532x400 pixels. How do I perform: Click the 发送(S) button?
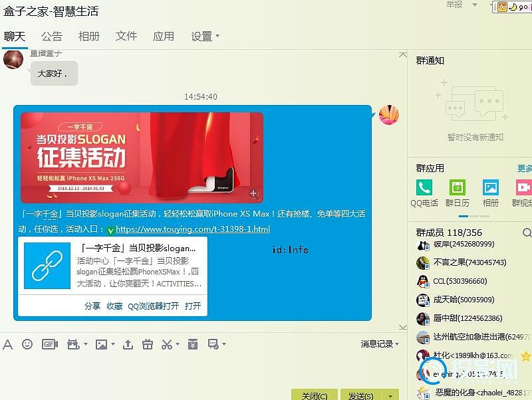click(x=361, y=395)
